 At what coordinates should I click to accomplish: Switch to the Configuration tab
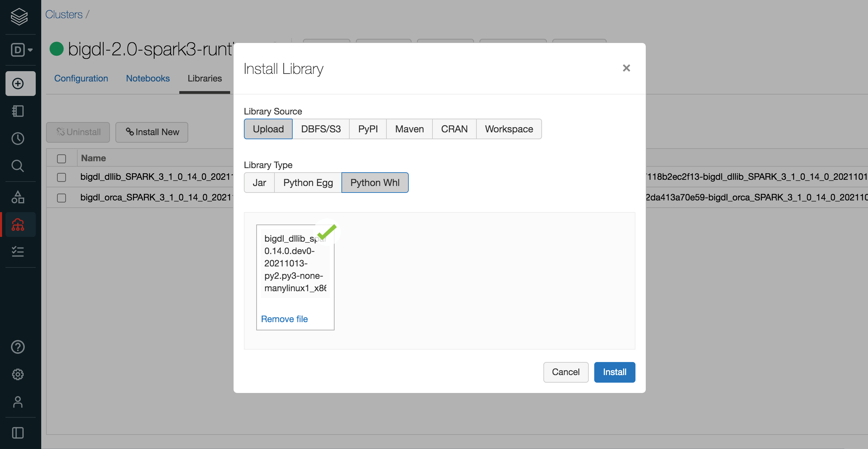(81, 78)
